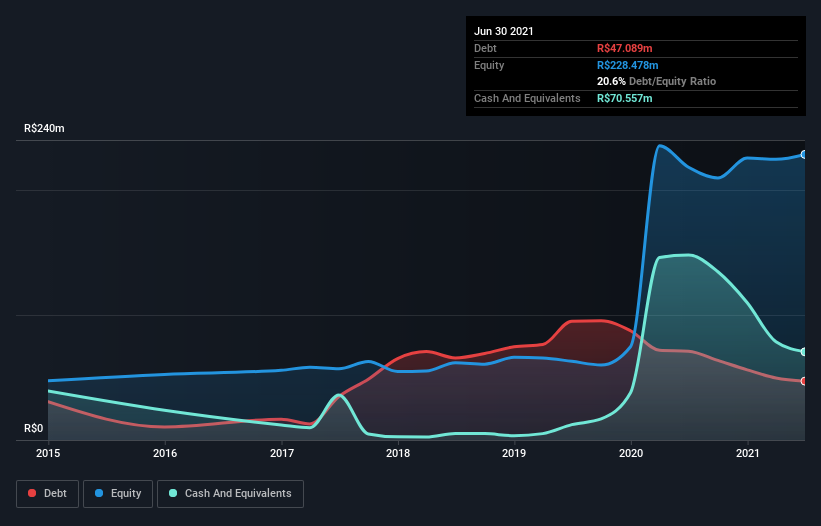Image resolution: width=821 pixels, height=526 pixels.
Task: Click the red Debt data point at Jun 2021
Action: coord(804,381)
